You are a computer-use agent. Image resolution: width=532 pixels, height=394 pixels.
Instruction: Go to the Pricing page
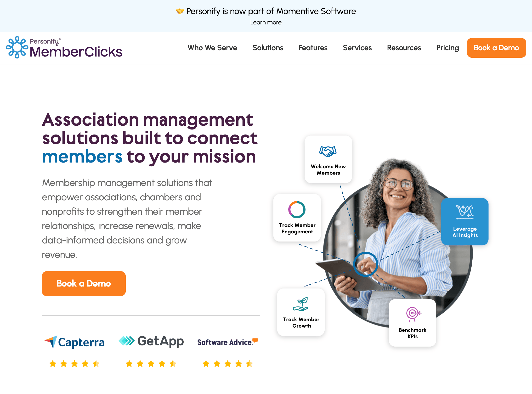tap(447, 48)
